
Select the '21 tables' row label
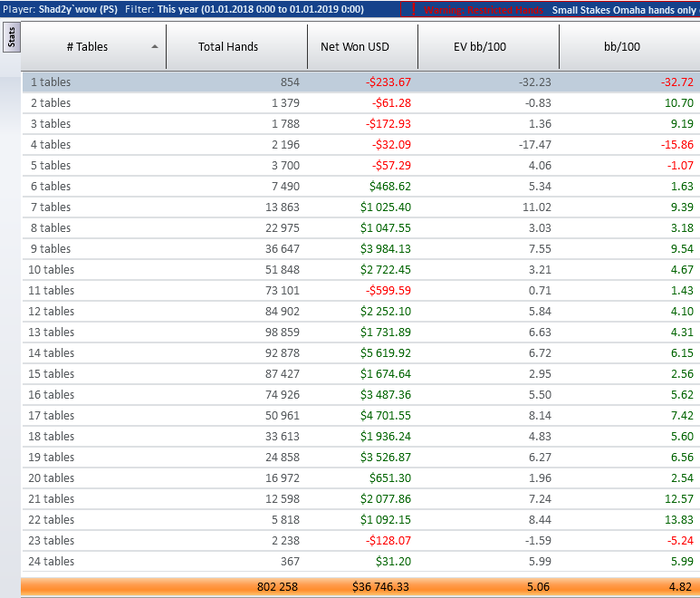tap(51, 498)
